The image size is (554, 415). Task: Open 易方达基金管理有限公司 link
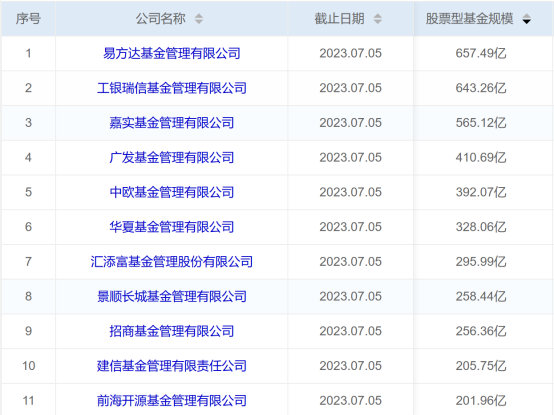click(172, 53)
